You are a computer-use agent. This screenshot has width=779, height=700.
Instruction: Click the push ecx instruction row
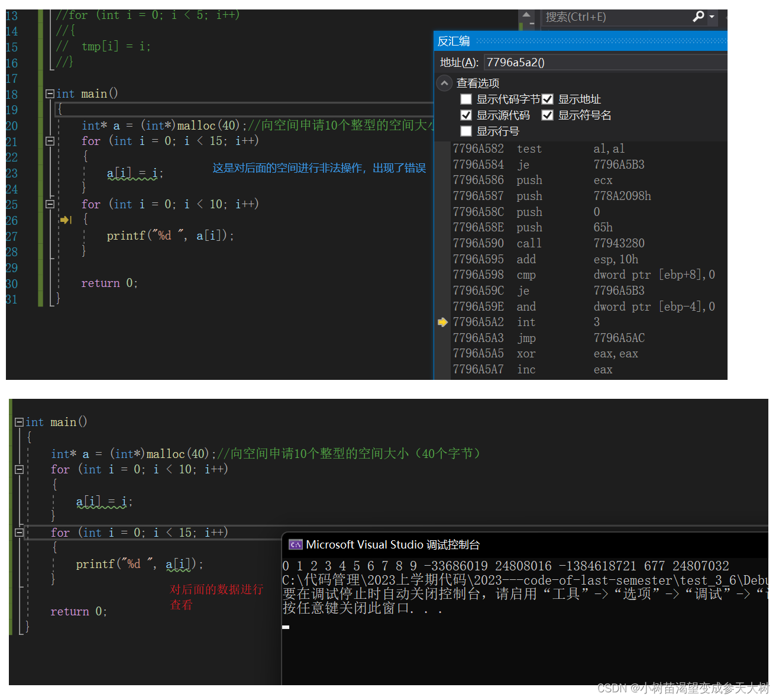(x=532, y=180)
